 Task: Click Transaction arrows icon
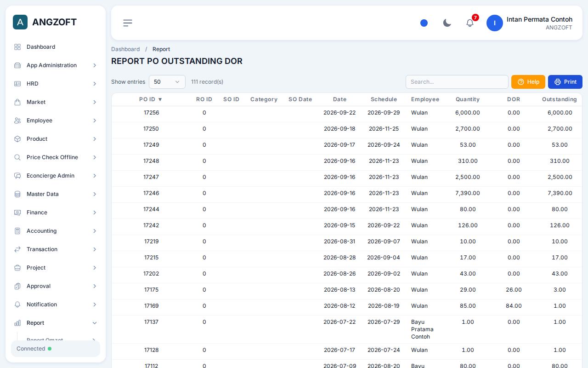tap(17, 249)
